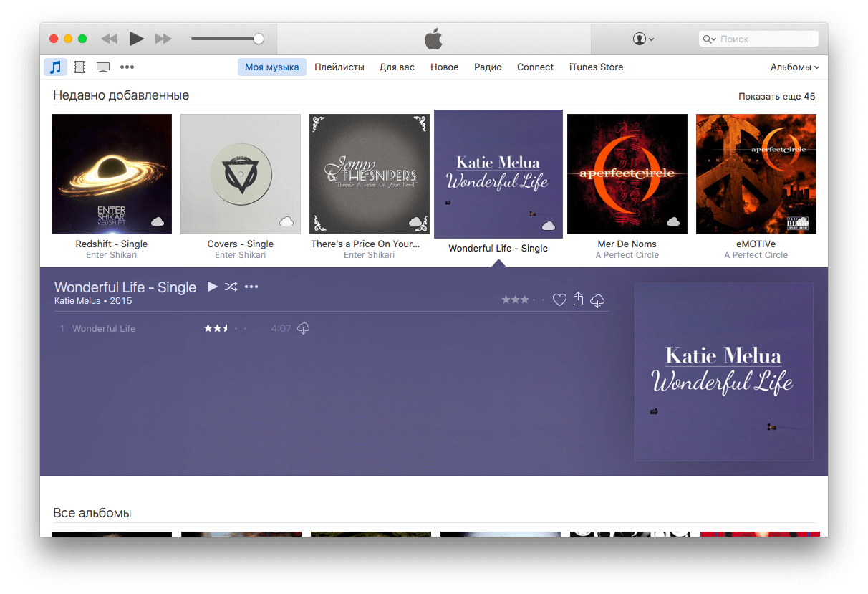Switch to the Плейлисты tab
The height and width of the screenshot is (594, 868).
pos(339,67)
